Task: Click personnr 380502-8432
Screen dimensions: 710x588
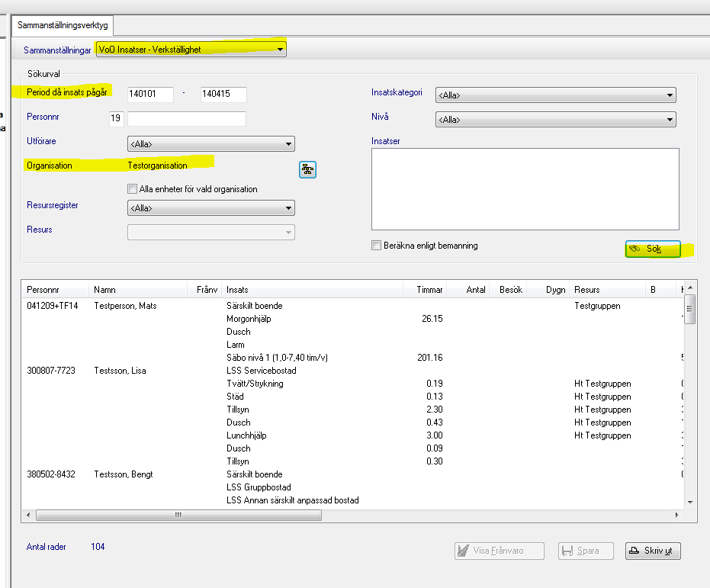Action: [51, 474]
